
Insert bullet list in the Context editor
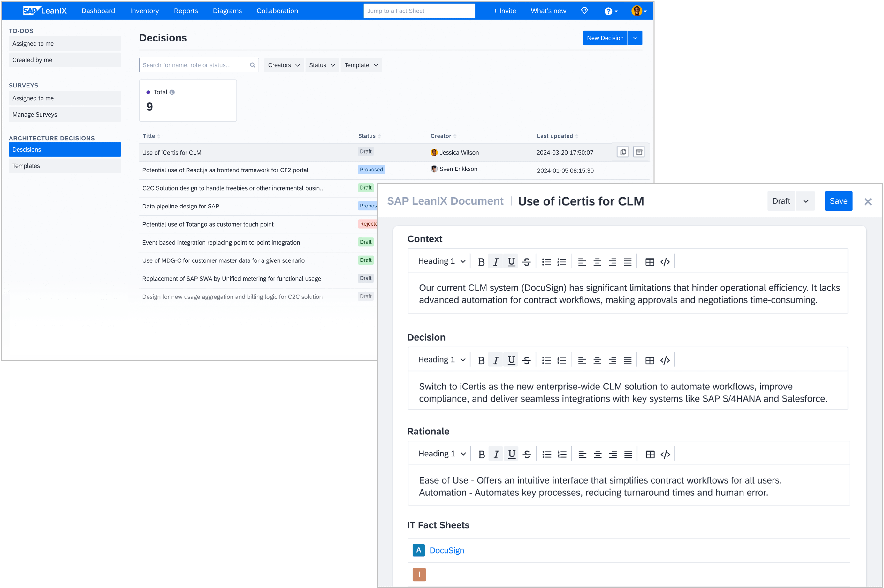click(x=546, y=262)
